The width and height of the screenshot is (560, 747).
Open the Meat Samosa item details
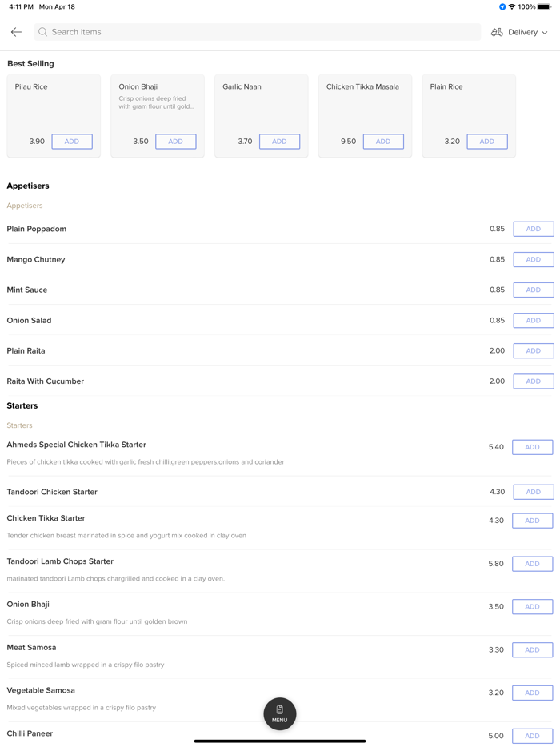tap(32, 648)
